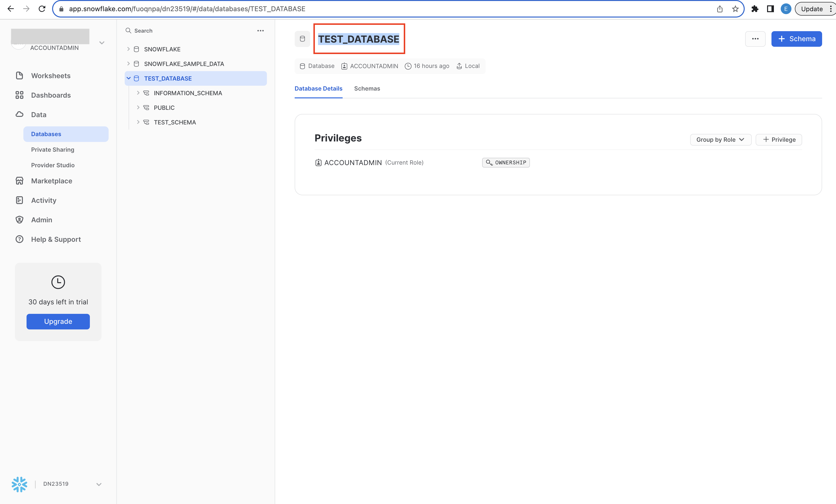Click the share icon in address bar
Image resolution: width=836 pixels, height=504 pixels.
(x=720, y=9)
